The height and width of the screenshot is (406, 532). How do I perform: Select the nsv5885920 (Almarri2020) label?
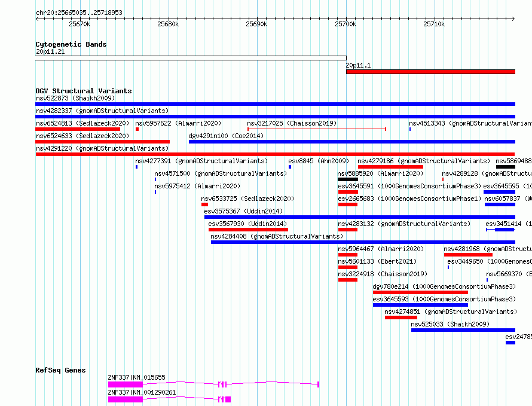[381, 173]
